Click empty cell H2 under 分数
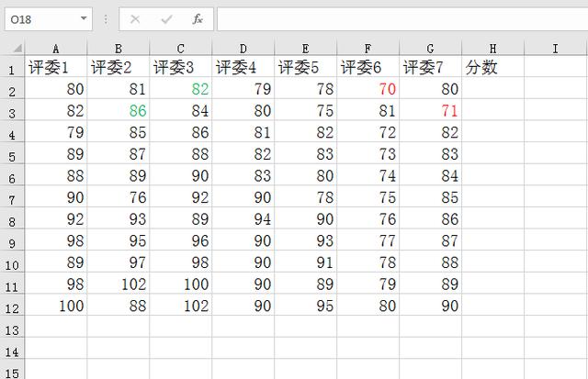This screenshot has width=588, height=379. pyautogui.click(x=492, y=88)
